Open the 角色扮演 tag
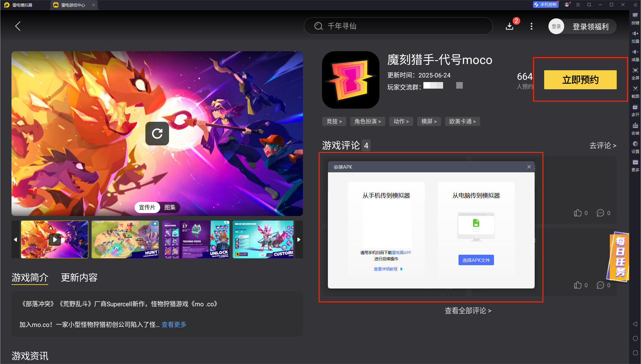Viewport: 641px width, 364px height. click(x=368, y=121)
